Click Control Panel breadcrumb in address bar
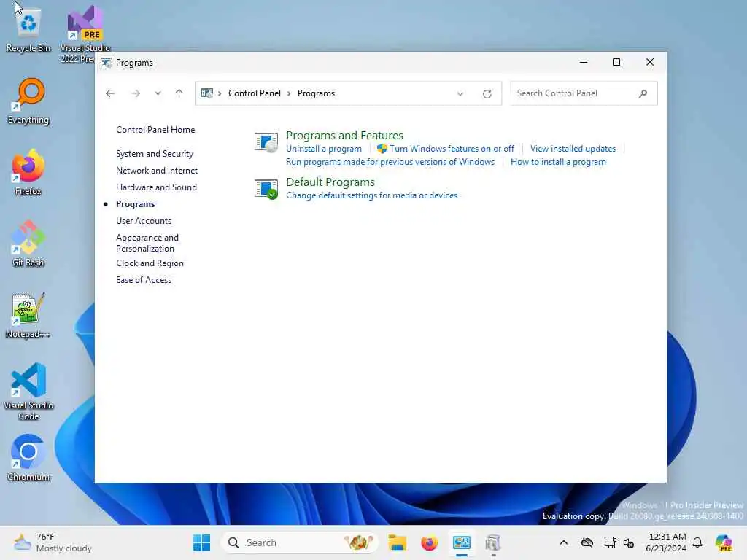The height and width of the screenshot is (560, 747). click(255, 93)
